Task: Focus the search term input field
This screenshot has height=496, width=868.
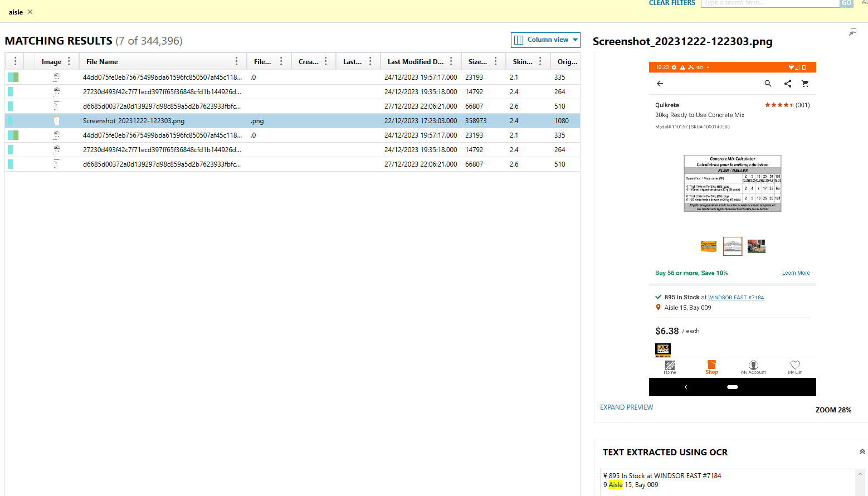Action: click(x=770, y=3)
